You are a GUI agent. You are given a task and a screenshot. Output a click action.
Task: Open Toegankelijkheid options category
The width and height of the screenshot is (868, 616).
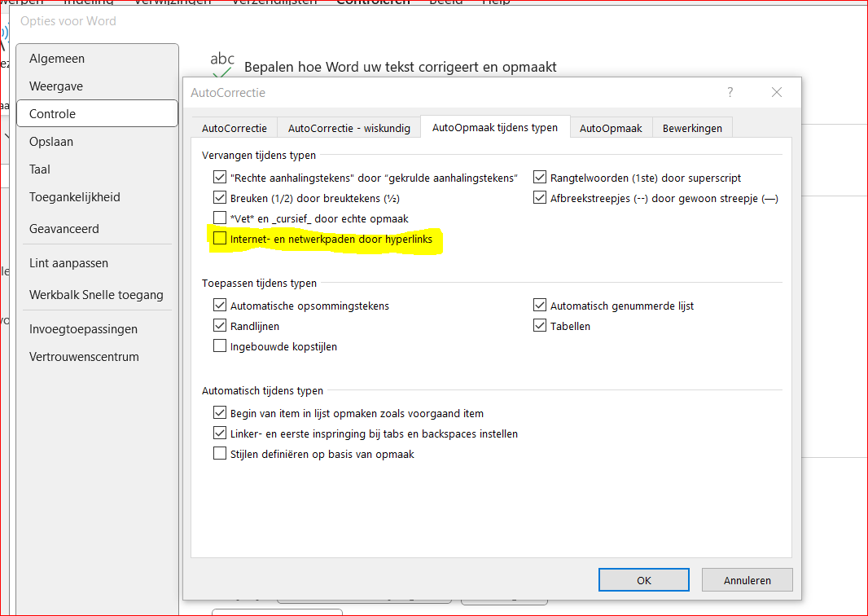[x=98, y=197]
